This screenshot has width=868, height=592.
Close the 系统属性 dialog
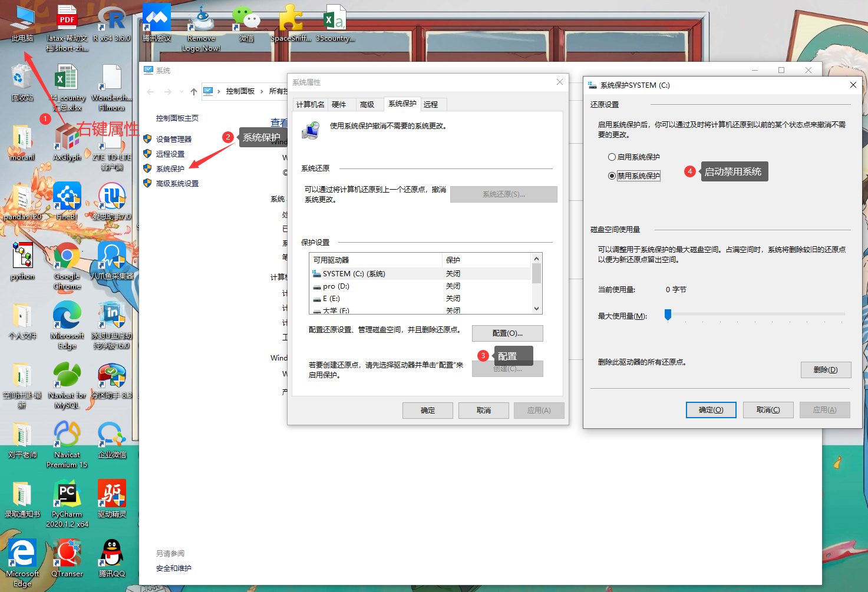point(560,82)
